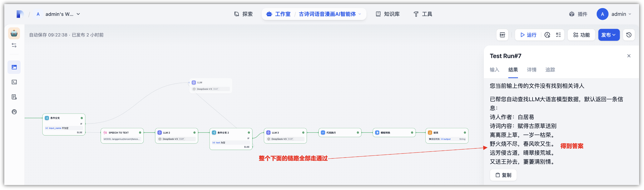Select the orchestrate workflow sidebar icon

point(14,67)
